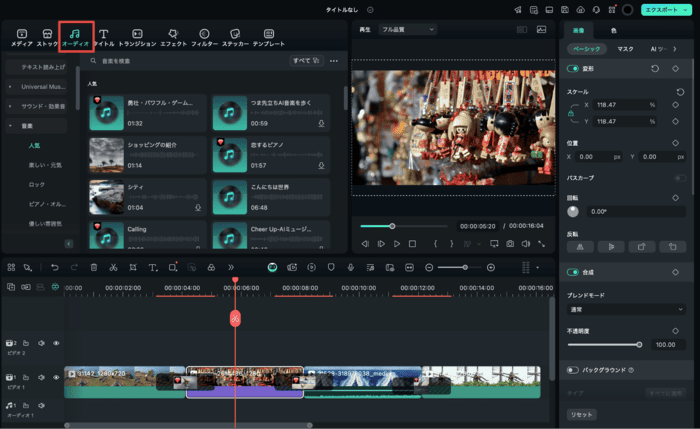Screen dimensions: 700x429
Task: Select the ショッピングの紹介 audio thumbnail
Action: (x=106, y=155)
